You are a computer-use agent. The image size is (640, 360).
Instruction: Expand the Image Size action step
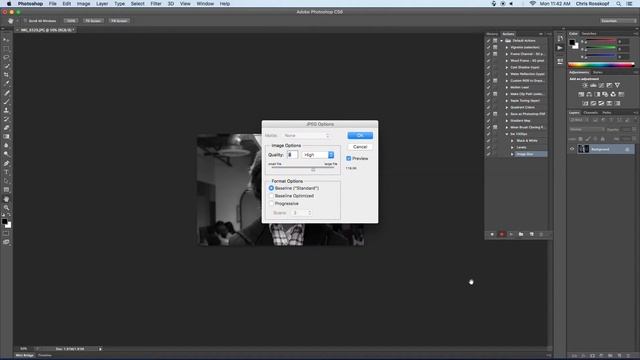point(512,154)
